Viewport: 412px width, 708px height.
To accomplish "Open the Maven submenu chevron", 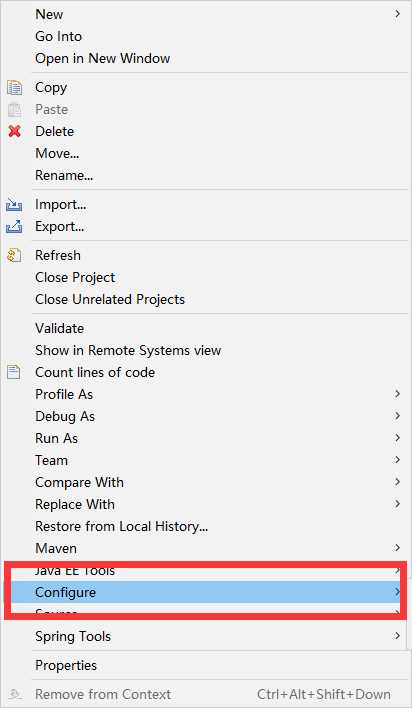I will [x=397, y=548].
